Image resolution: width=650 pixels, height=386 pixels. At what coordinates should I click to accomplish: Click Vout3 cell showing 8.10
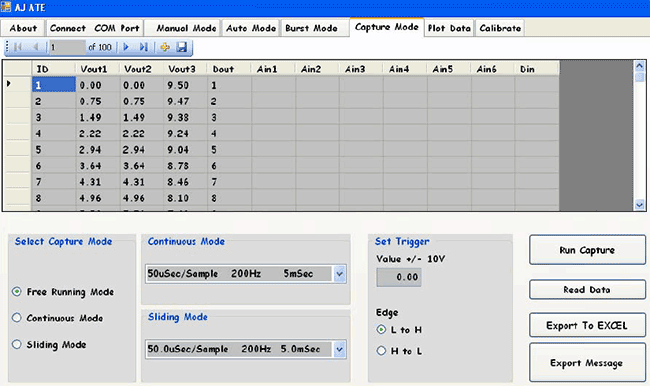click(x=185, y=198)
